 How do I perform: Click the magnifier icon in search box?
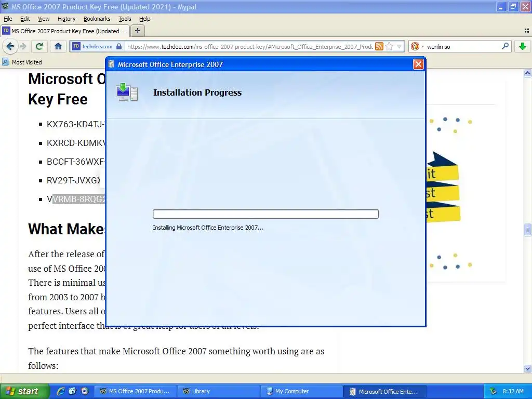point(505,46)
